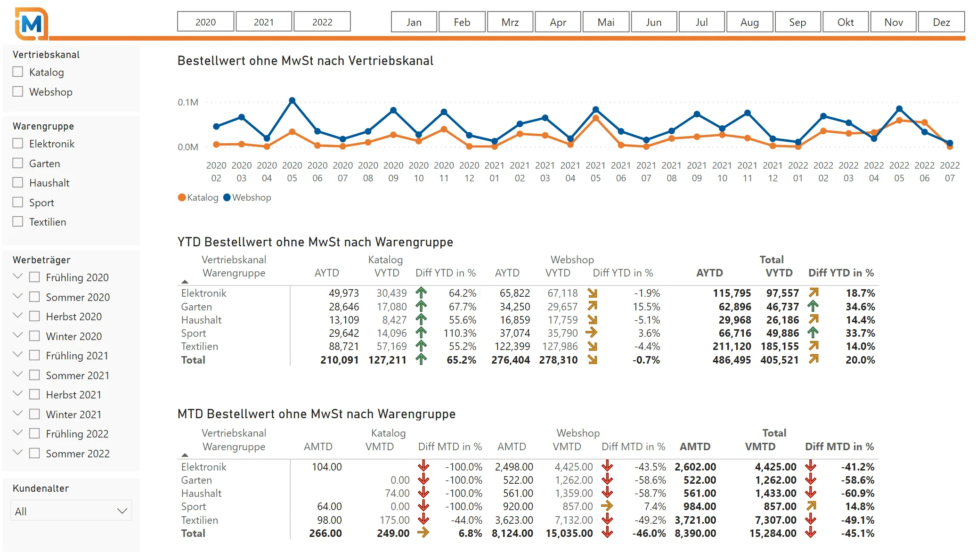
Task: Tick the Garten Warengruppe checkbox
Action: point(18,163)
